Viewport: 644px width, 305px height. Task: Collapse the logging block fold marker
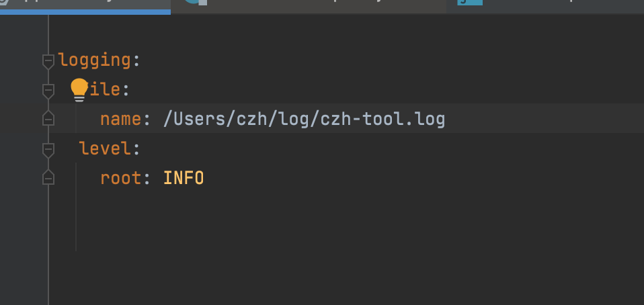coord(48,60)
